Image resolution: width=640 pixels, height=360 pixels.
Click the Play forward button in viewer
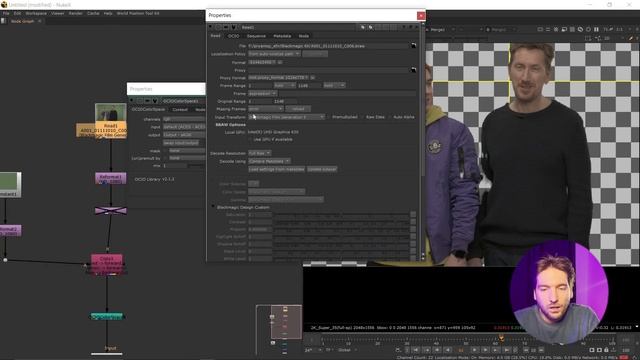tap(474, 350)
